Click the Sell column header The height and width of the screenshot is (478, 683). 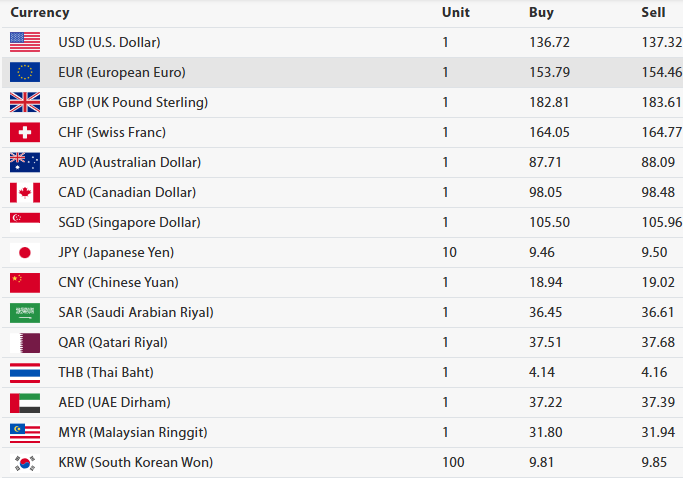pos(653,12)
